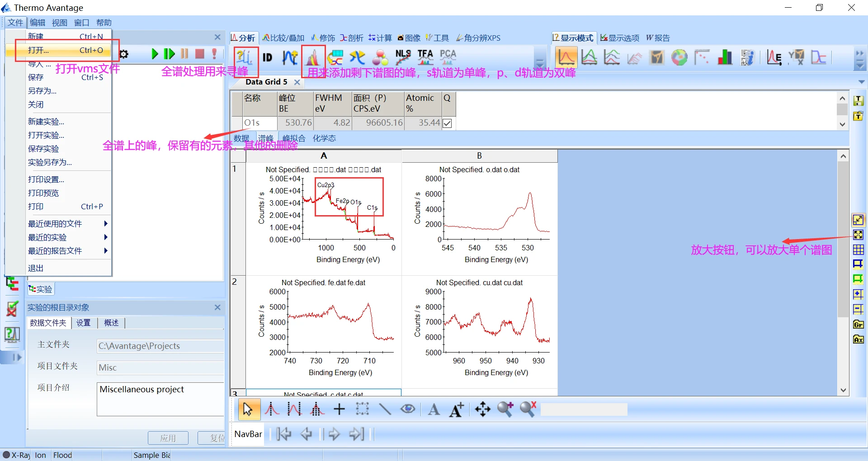Click the pie chart display mode icon
This screenshot has height=461, width=868.
[679, 57]
